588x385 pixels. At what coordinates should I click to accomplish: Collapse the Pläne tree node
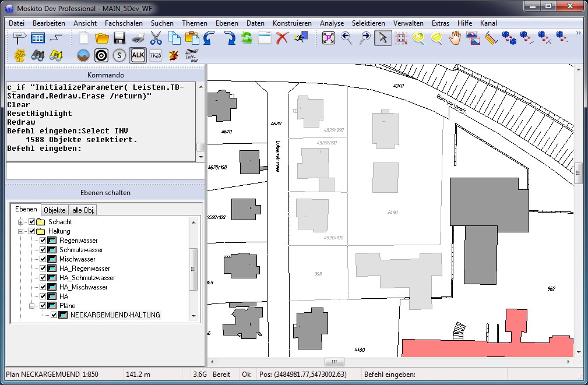point(32,306)
